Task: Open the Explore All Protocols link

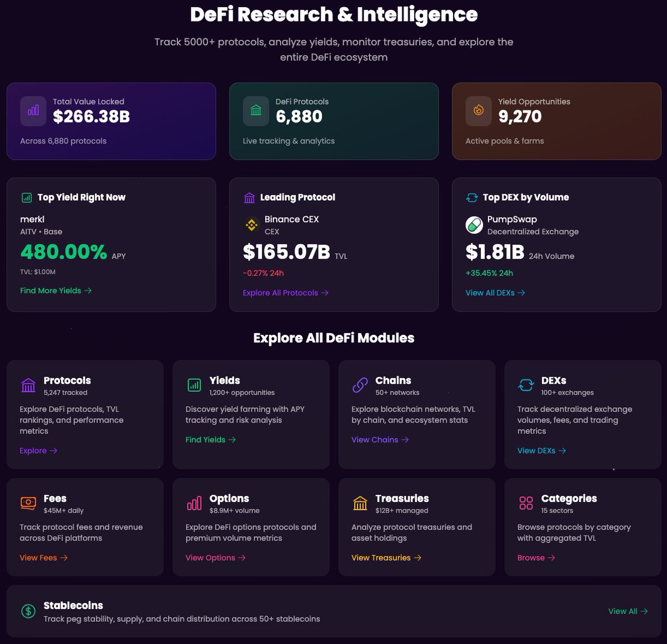Action: click(x=286, y=293)
